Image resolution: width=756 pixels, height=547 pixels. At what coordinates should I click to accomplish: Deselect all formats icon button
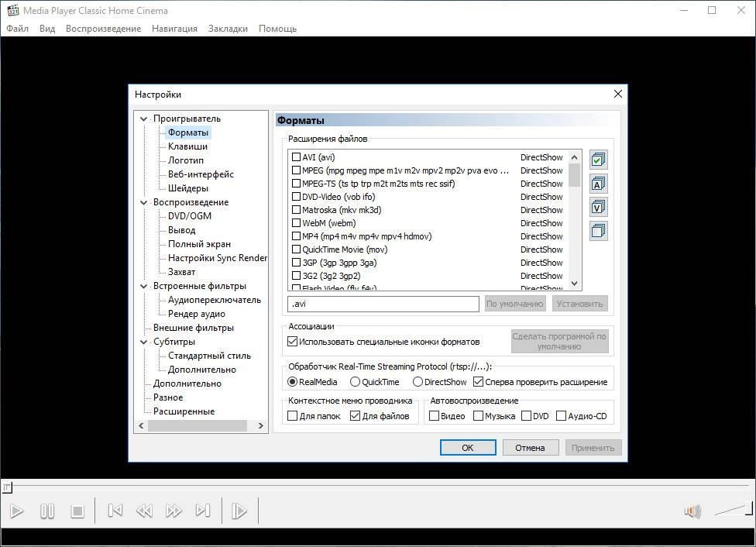pyautogui.click(x=598, y=231)
